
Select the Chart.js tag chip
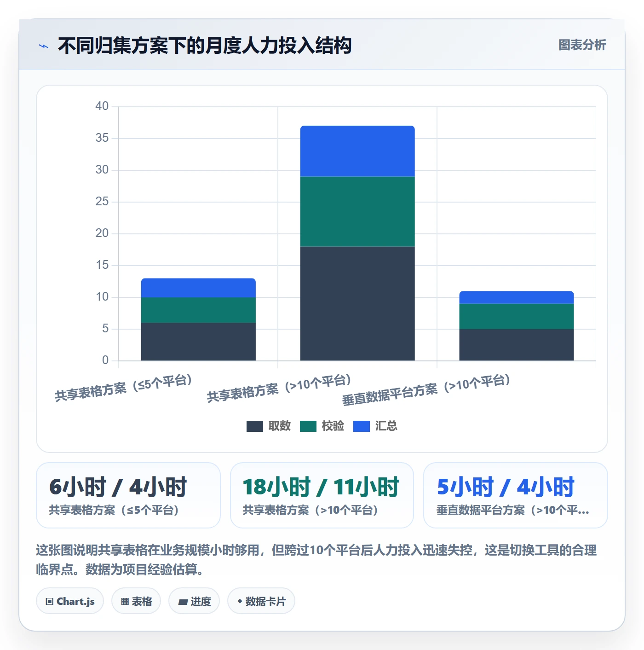pyautogui.click(x=70, y=601)
